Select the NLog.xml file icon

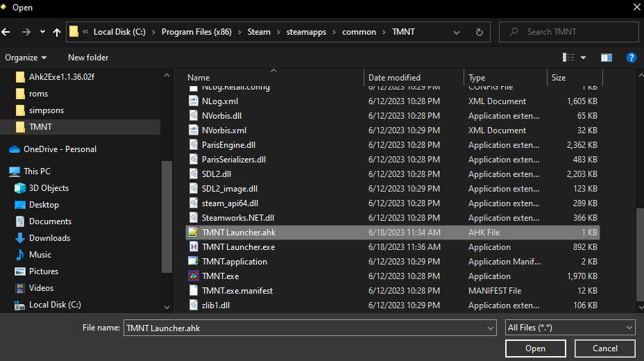click(x=194, y=101)
